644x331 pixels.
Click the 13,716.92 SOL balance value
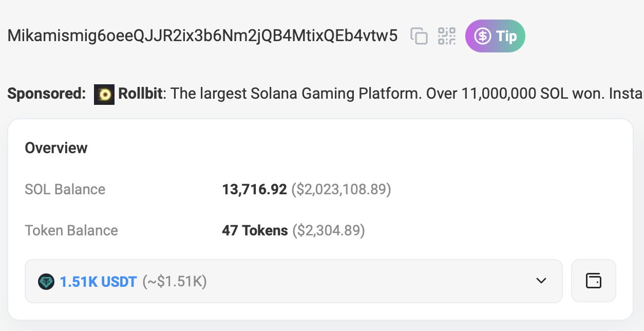pos(254,190)
